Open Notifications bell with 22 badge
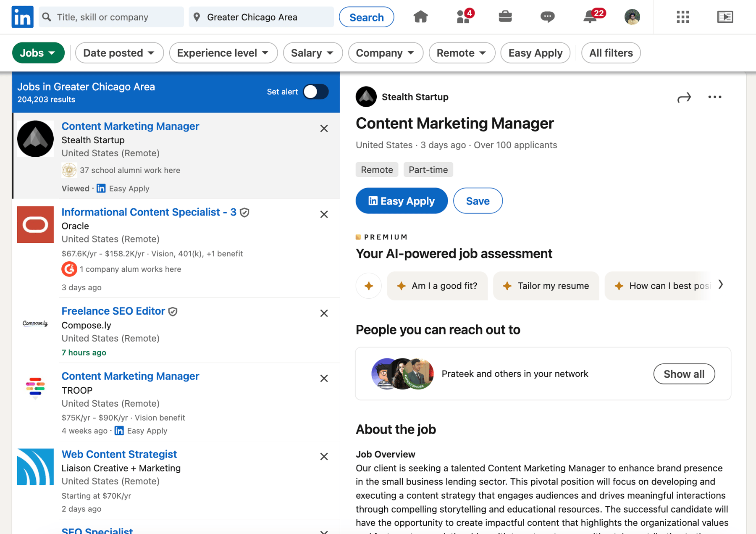This screenshot has height=534, width=756. [x=593, y=16]
